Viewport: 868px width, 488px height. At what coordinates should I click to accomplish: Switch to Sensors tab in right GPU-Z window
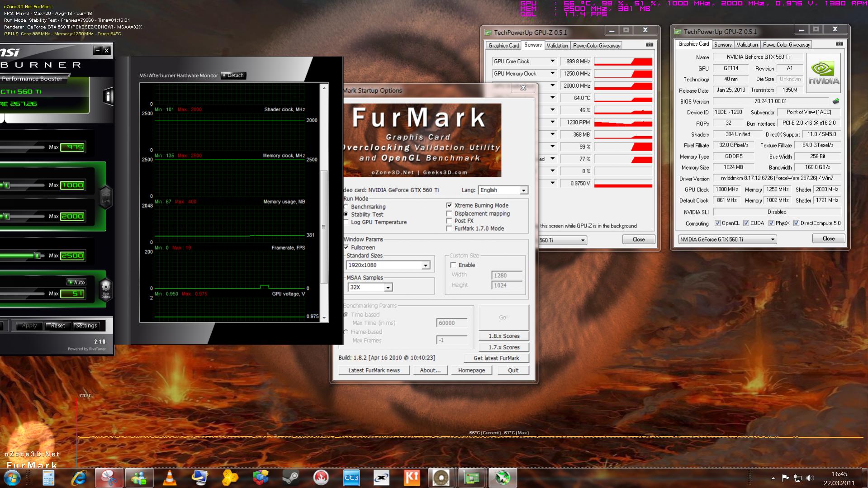click(722, 45)
